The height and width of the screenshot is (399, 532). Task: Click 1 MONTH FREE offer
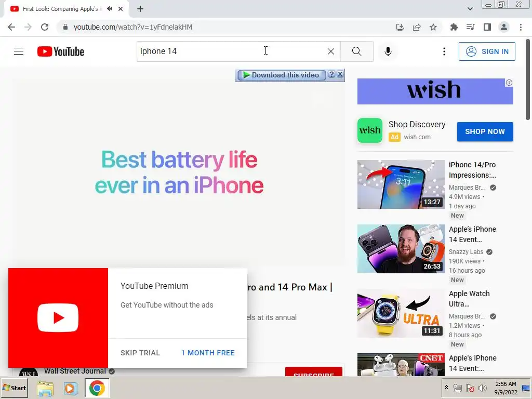tap(208, 353)
